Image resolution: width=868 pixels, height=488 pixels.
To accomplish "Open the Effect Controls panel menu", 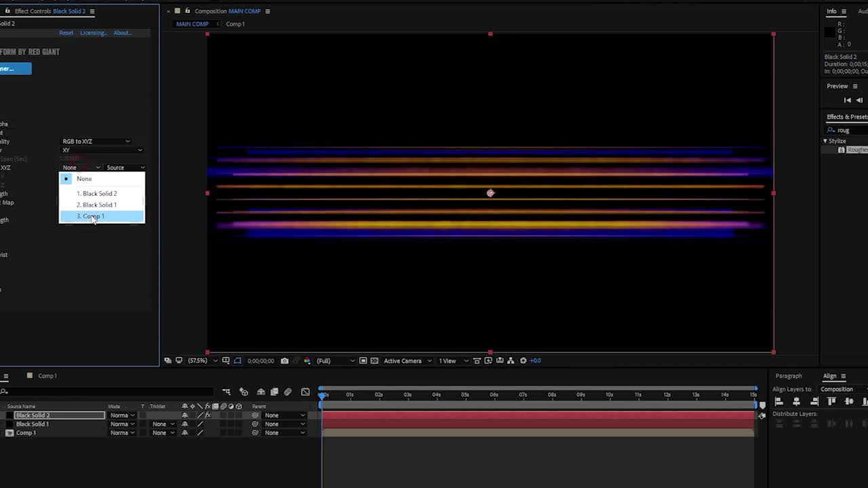I will pyautogui.click(x=92, y=12).
